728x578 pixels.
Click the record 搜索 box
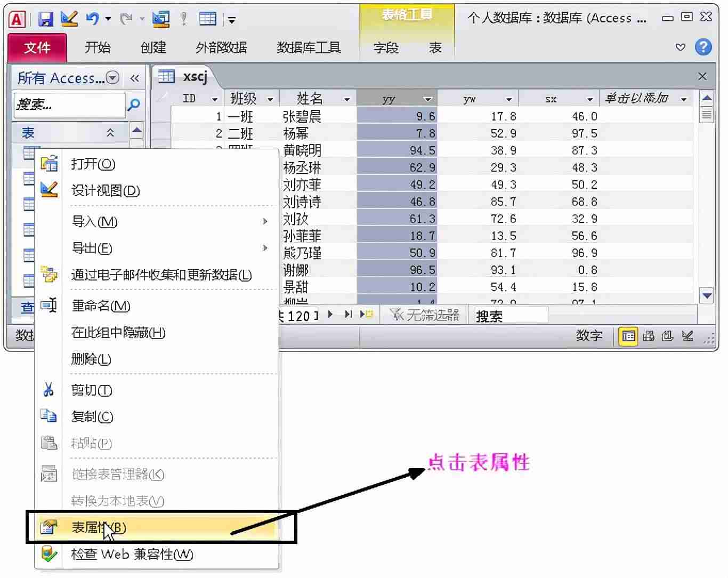point(511,316)
